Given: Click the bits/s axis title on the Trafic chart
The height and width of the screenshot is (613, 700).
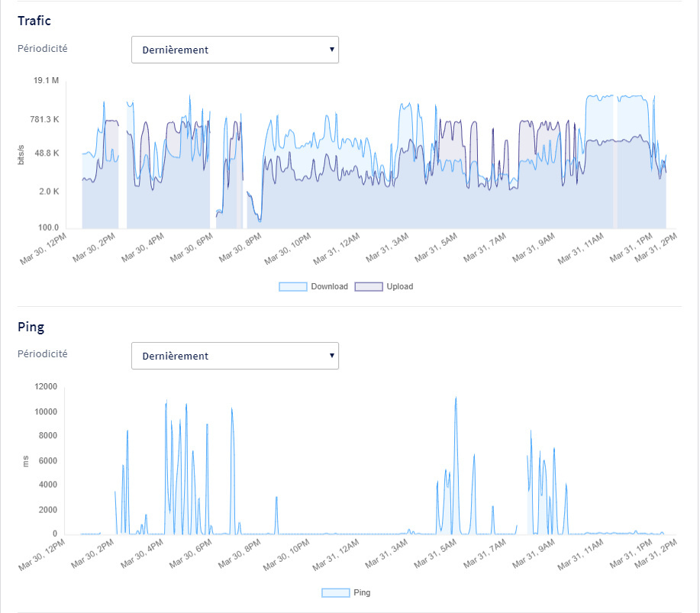Looking at the screenshot, I should [x=23, y=154].
